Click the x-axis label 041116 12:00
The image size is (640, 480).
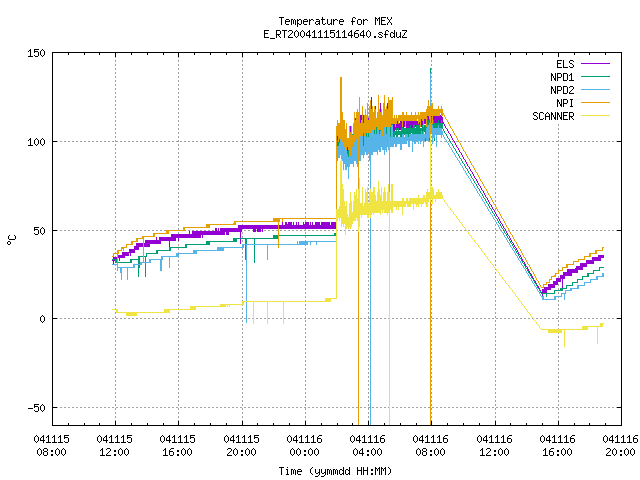click(494, 446)
